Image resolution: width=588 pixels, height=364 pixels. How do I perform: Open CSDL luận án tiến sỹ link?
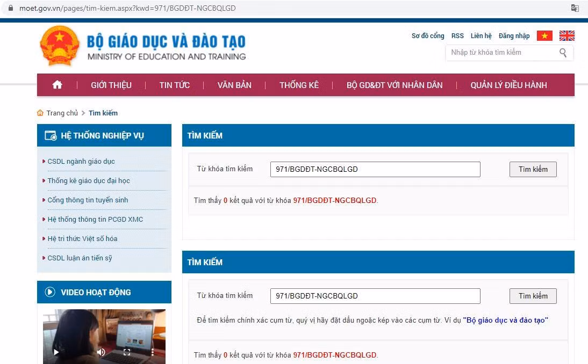click(80, 258)
